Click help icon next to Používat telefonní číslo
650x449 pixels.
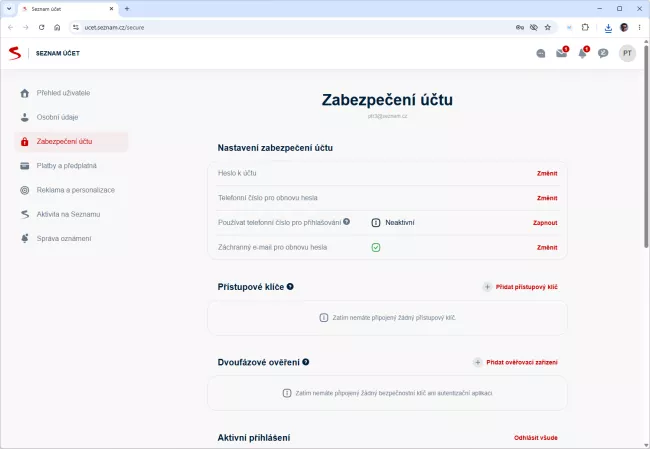(x=347, y=222)
